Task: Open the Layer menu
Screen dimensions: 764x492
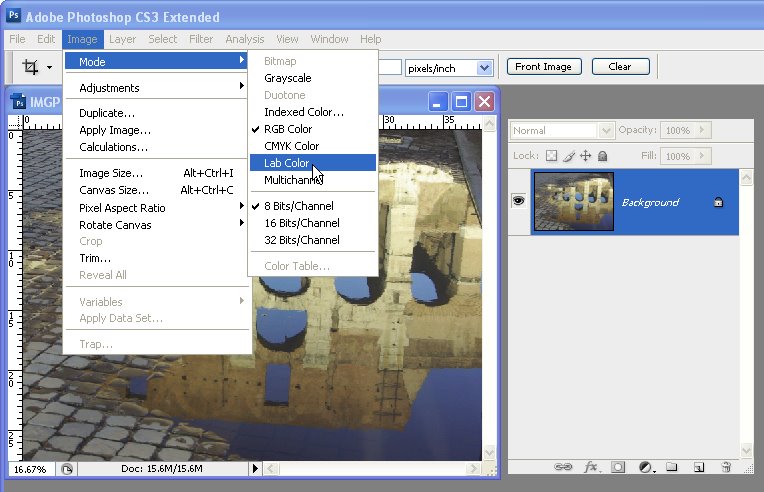Action: pos(122,39)
